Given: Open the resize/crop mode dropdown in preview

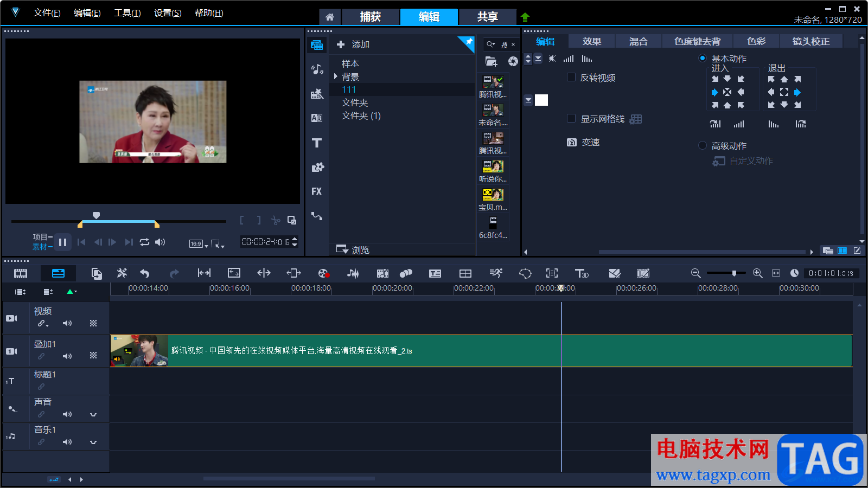Looking at the screenshot, I should 218,244.
